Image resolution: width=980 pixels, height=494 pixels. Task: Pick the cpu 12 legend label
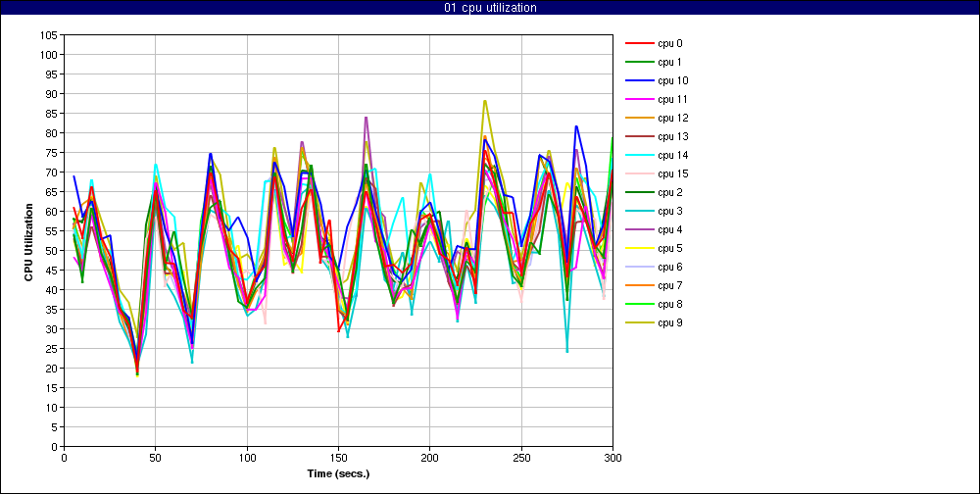coord(672,119)
